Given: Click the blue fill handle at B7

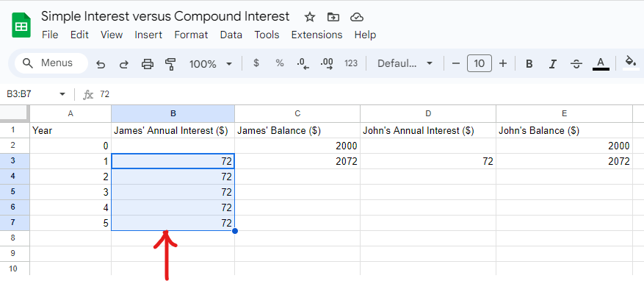Looking at the screenshot, I should (x=234, y=231).
